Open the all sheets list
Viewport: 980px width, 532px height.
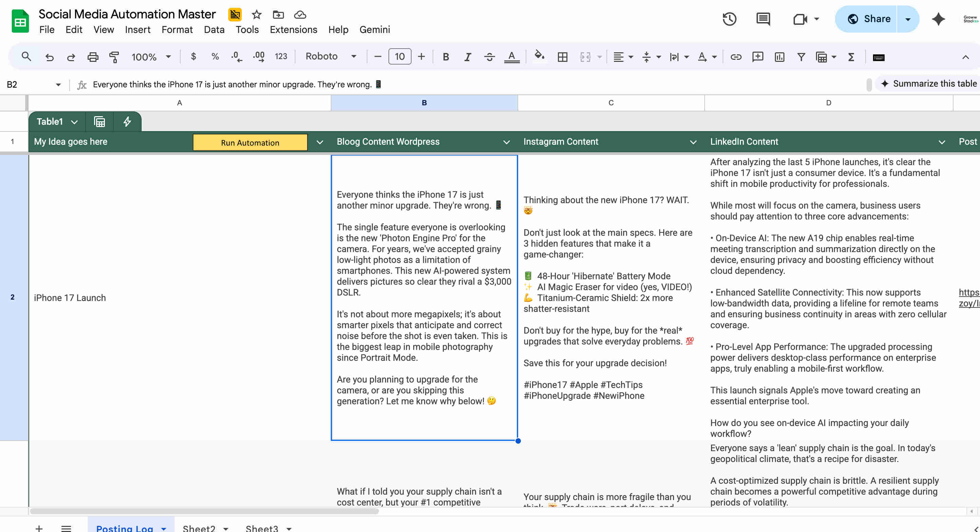(x=66, y=528)
